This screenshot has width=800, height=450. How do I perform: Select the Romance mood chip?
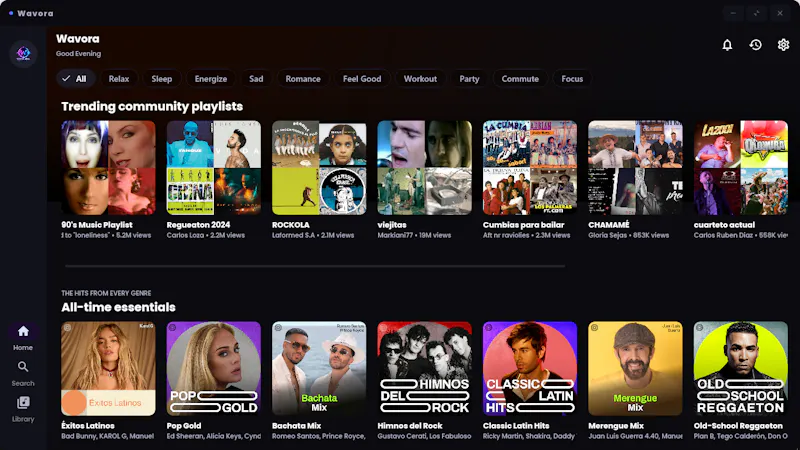click(303, 79)
